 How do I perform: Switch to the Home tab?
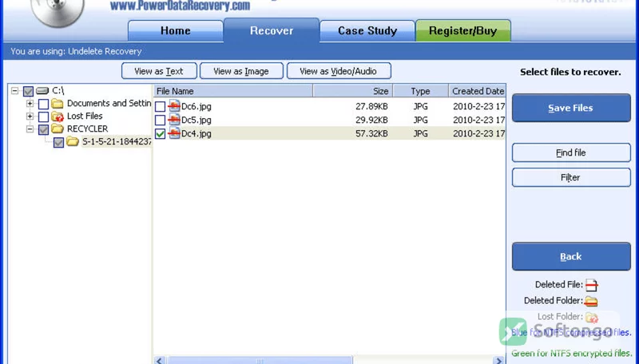pyautogui.click(x=175, y=31)
